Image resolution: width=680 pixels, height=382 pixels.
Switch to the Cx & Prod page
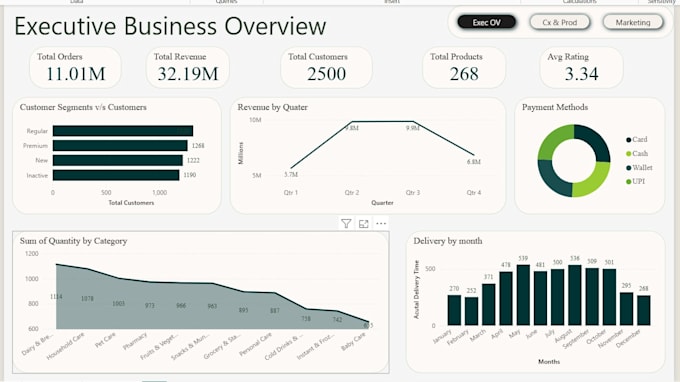pyautogui.click(x=560, y=22)
